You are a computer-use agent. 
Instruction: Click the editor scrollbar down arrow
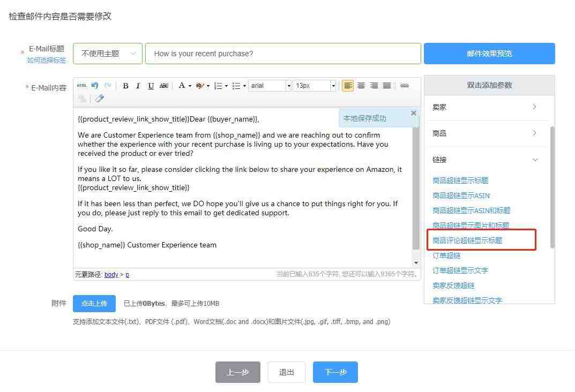pos(416,263)
